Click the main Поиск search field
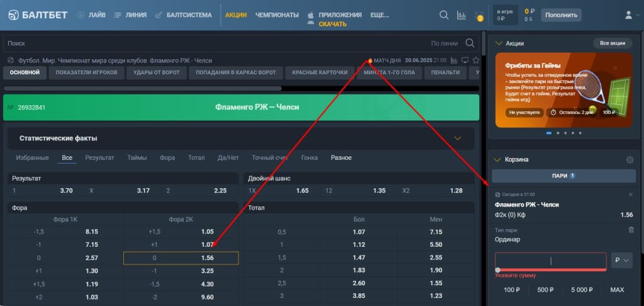The width and height of the screenshot is (644, 306). (x=241, y=43)
